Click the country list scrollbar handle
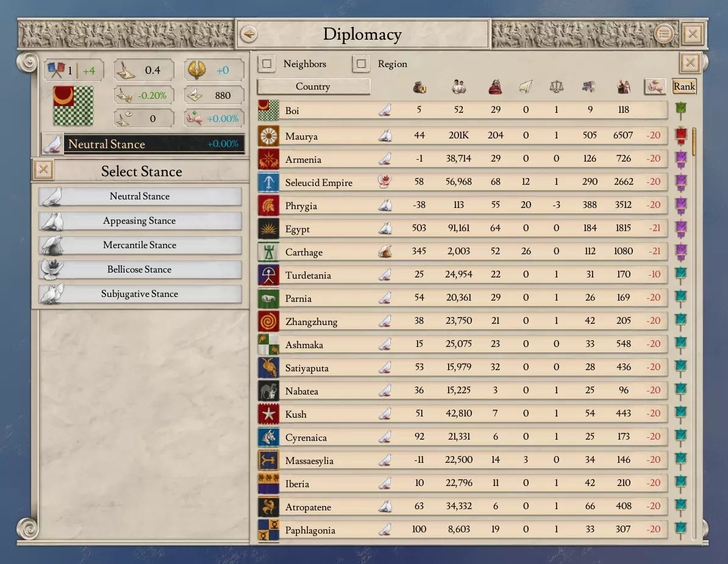The width and height of the screenshot is (728, 564). 694,141
